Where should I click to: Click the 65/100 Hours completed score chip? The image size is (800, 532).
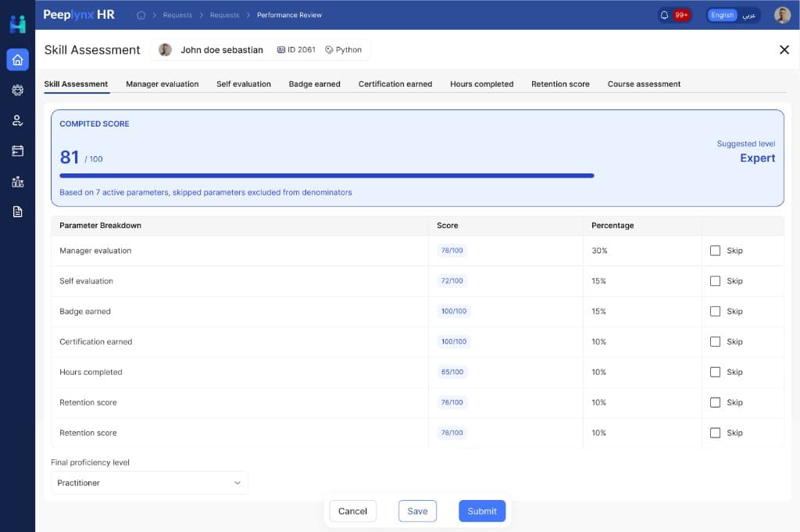(452, 372)
